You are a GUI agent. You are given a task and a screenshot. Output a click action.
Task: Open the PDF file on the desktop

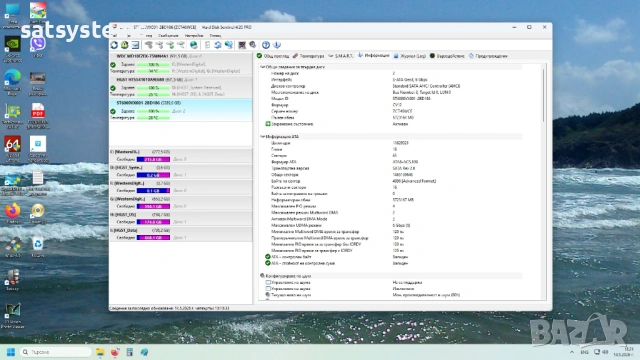[38, 116]
